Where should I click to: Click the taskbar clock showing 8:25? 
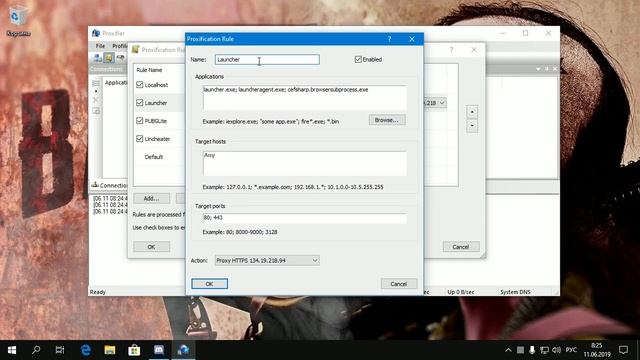(597, 350)
